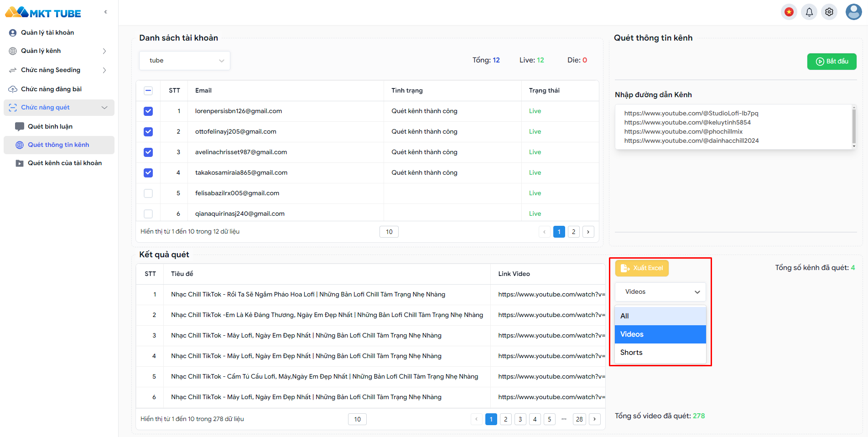
Task: Check the felisabazilrx005@gmail.com account
Action: tap(148, 193)
